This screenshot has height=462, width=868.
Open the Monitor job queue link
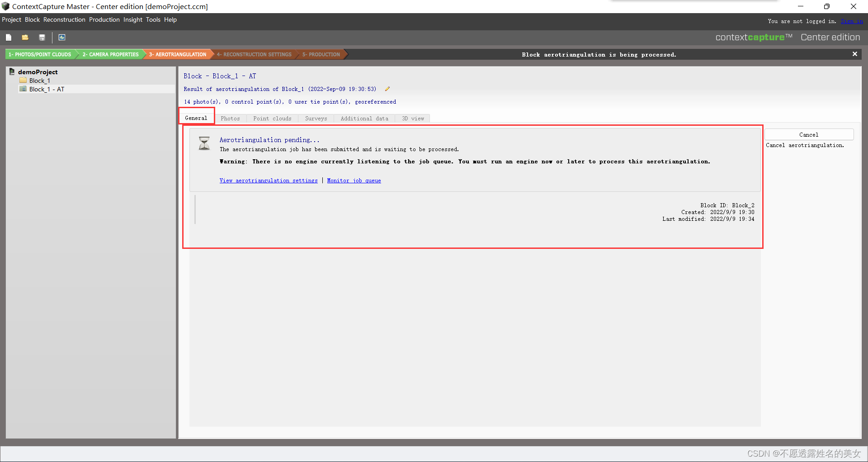(354, 181)
